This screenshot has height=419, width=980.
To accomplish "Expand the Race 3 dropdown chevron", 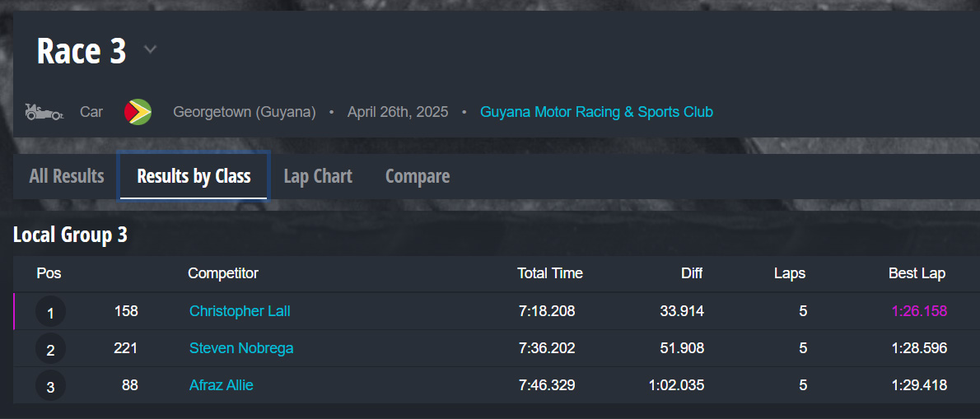I will [x=150, y=50].
